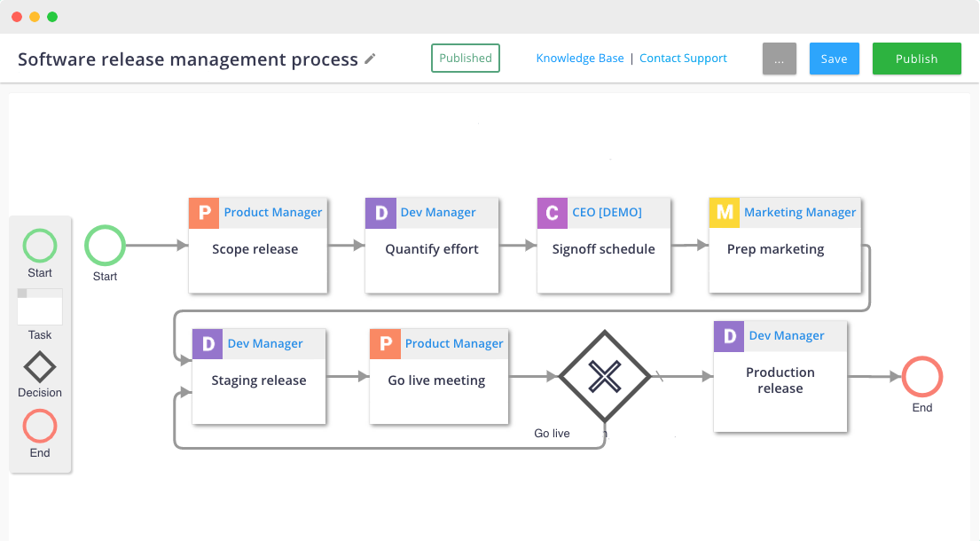Click the Contact Support link

point(683,58)
